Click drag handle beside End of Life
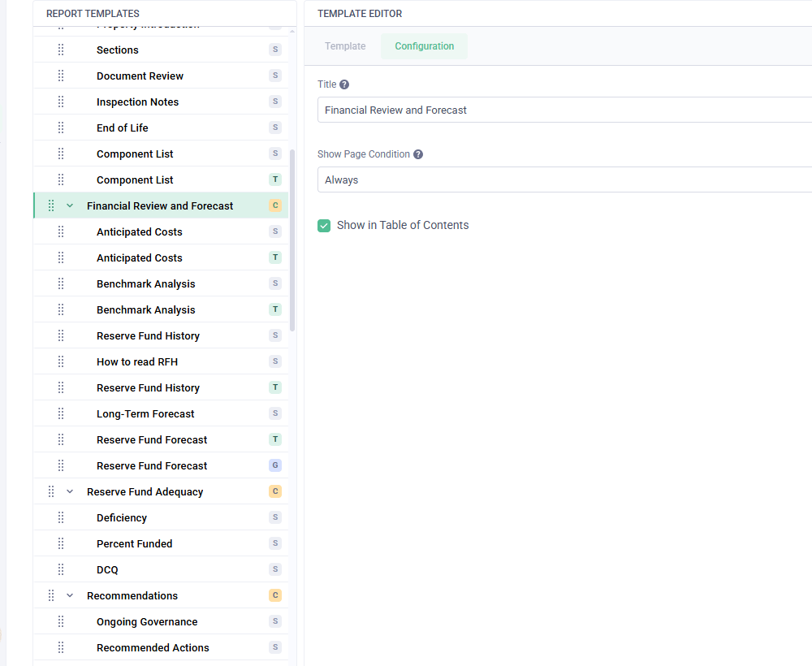 61,128
